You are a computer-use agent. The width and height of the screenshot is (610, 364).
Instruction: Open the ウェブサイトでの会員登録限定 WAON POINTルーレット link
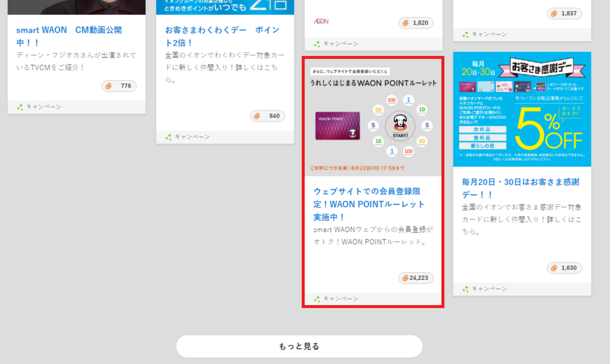point(369,204)
